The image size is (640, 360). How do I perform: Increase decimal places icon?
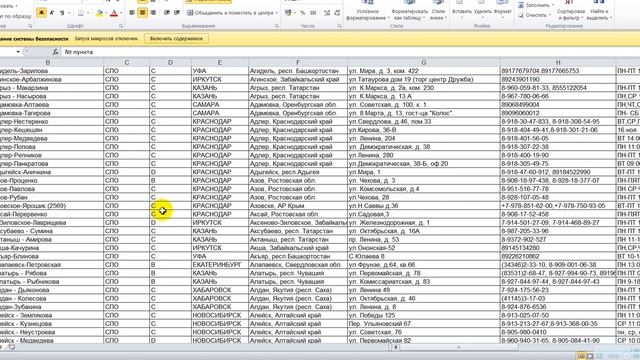(327, 13)
